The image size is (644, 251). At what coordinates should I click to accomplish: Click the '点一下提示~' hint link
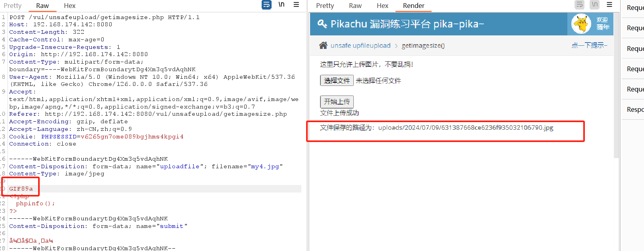point(590,45)
